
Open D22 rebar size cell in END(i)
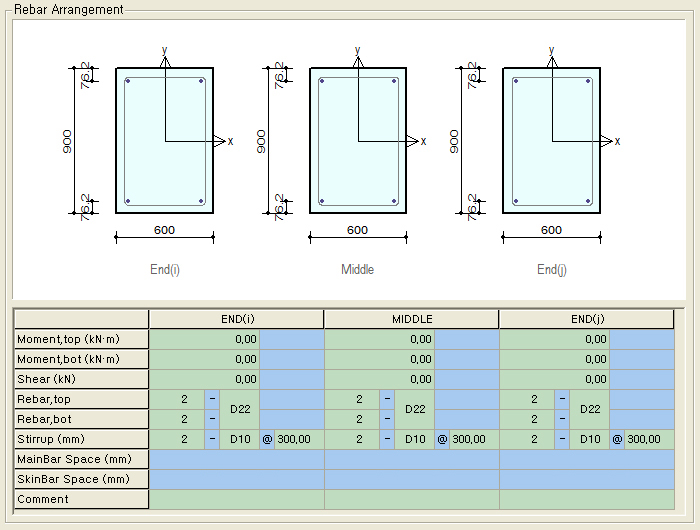240,409
